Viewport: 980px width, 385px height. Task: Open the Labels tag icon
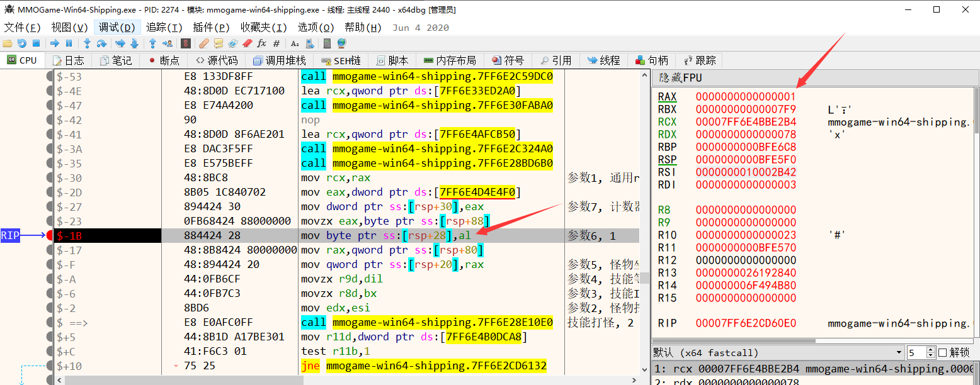tap(233, 43)
